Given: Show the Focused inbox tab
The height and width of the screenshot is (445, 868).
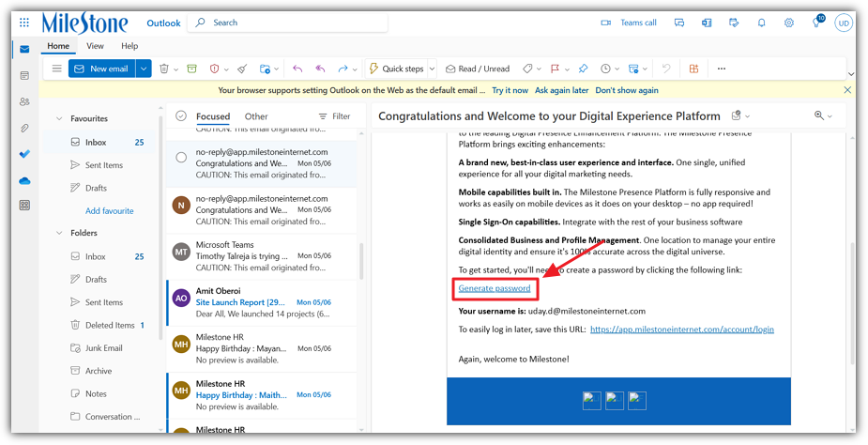Looking at the screenshot, I should point(213,116).
